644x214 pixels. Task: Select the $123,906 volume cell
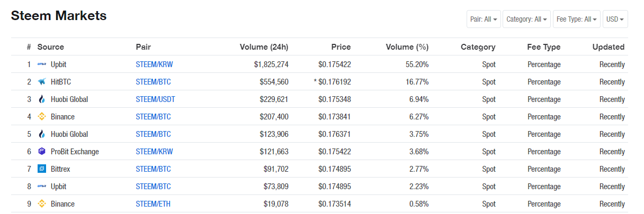[274, 134]
